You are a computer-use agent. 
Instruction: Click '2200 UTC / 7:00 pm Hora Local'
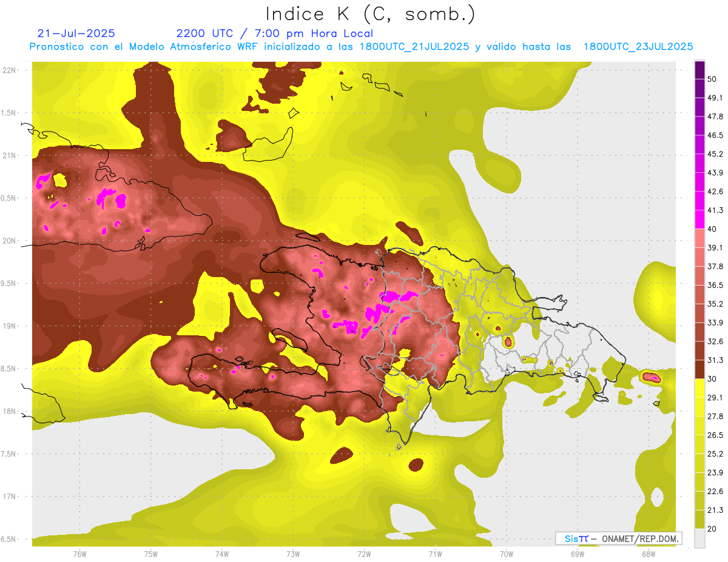[x=274, y=33]
